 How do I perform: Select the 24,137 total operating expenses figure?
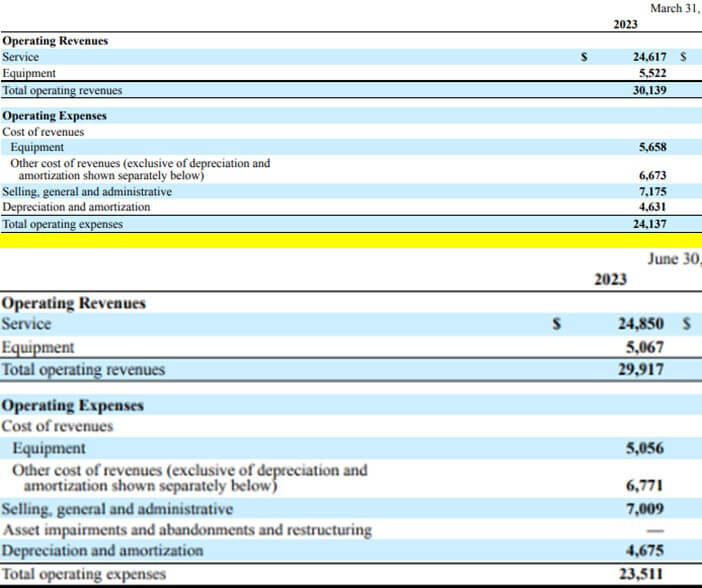click(650, 223)
